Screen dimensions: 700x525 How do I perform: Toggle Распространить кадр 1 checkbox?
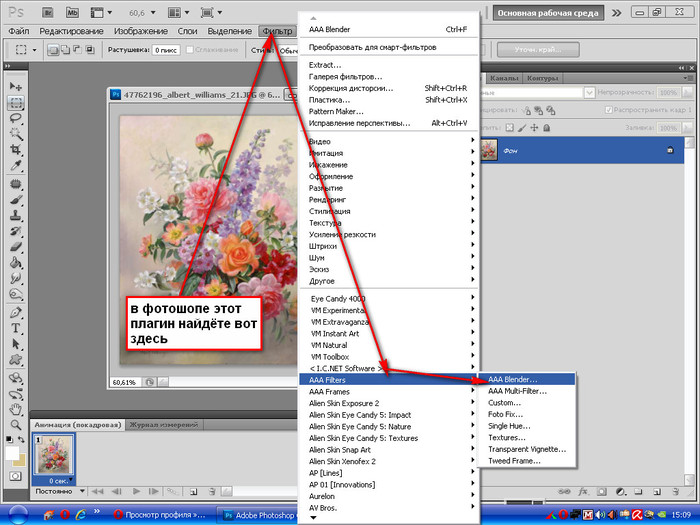click(608, 110)
